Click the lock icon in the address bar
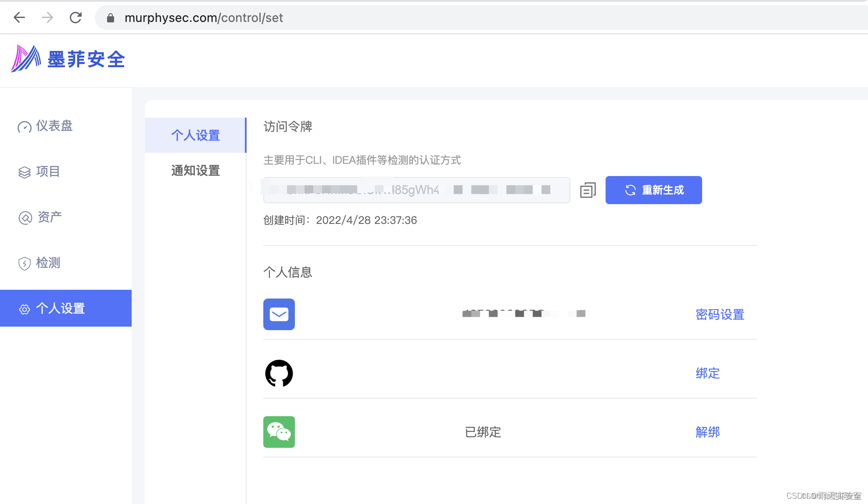The image size is (868, 504). point(111,18)
